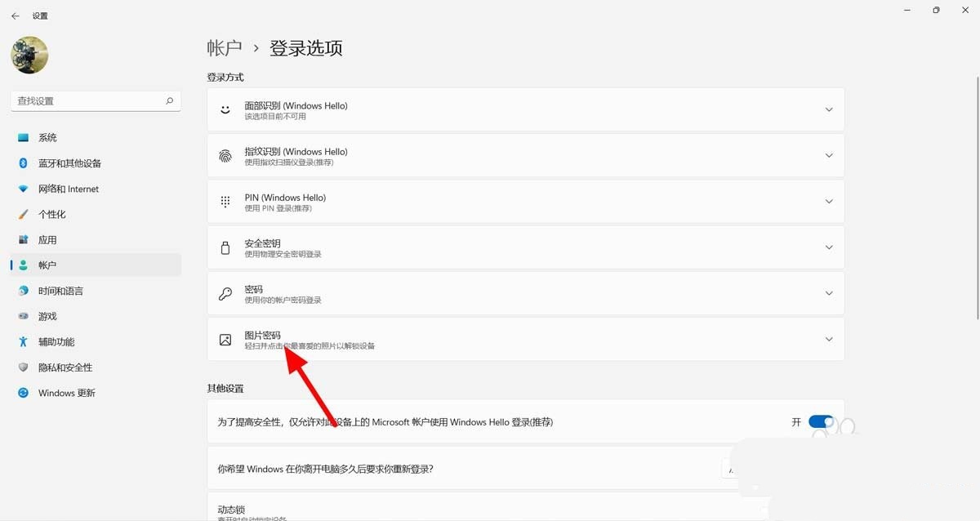The height and width of the screenshot is (521, 980).
Task: Click the back arrow at top left
Action: pyautogui.click(x=16, y=15)
